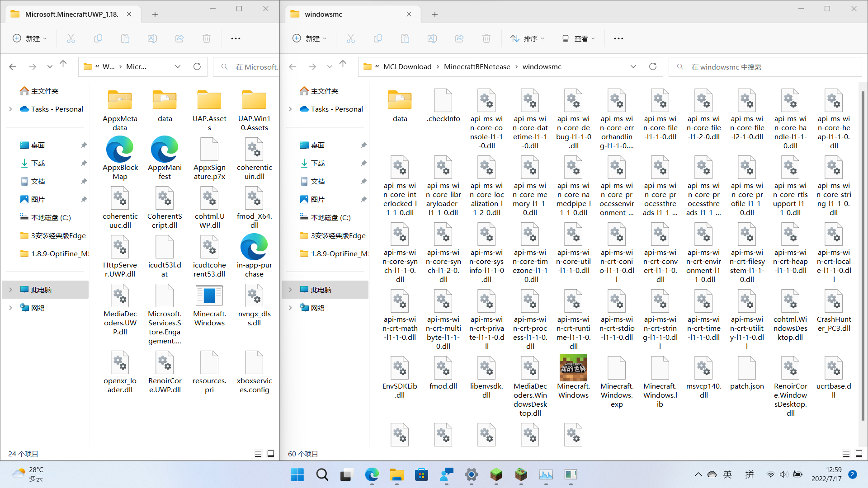
Task: Select the CrashHunter_PC3.dll file
Action: coord(834,311)
